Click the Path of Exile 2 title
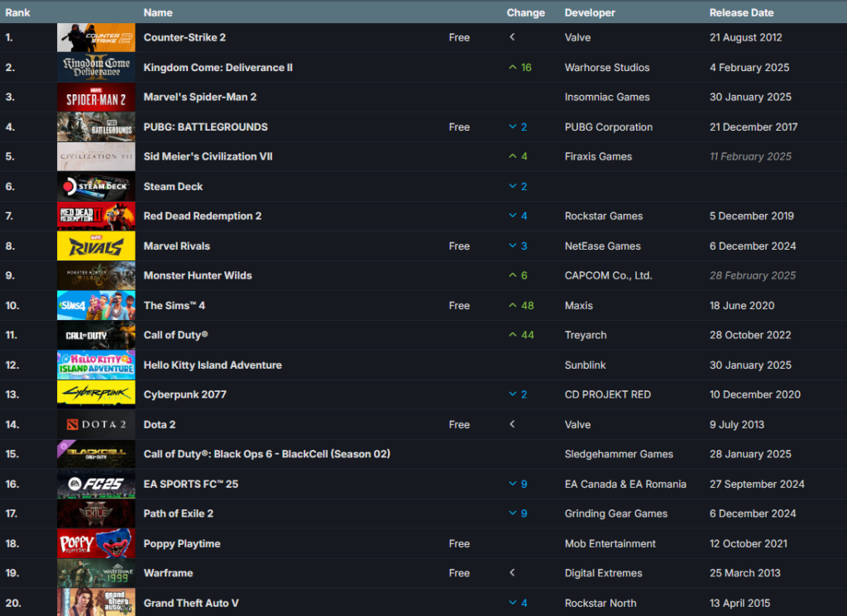The image size is (847, 616). tap(179, 513)
